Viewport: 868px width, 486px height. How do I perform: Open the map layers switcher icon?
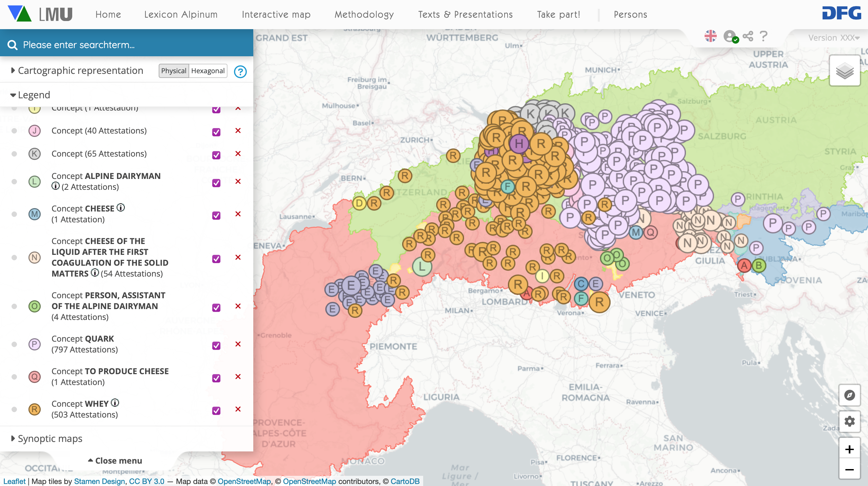click(x=844, y=71)
